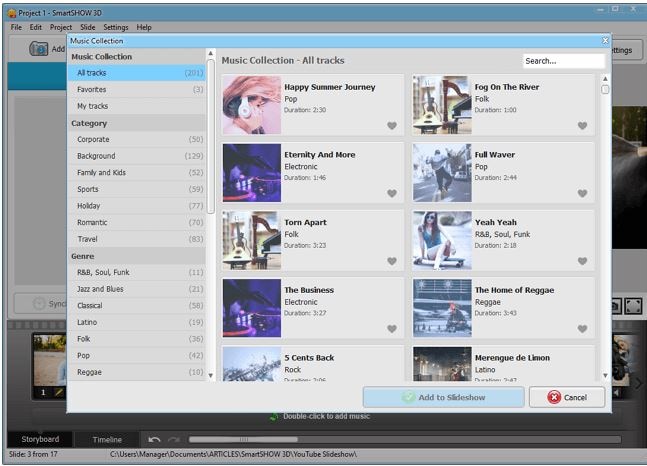Click sidebar scroll down arrow
The height and width of the screenshot is (466, 647).
coord(210,376)
